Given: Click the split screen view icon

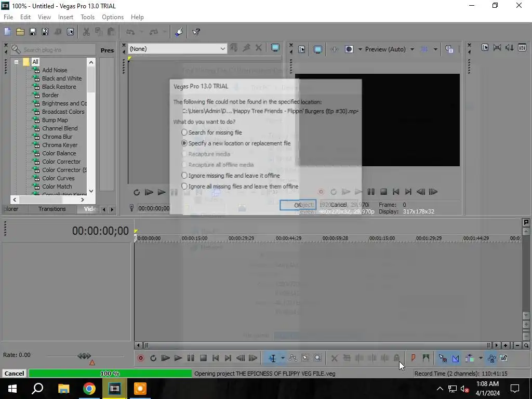Looking at the screenshot, I should click(x=349, y=49).
